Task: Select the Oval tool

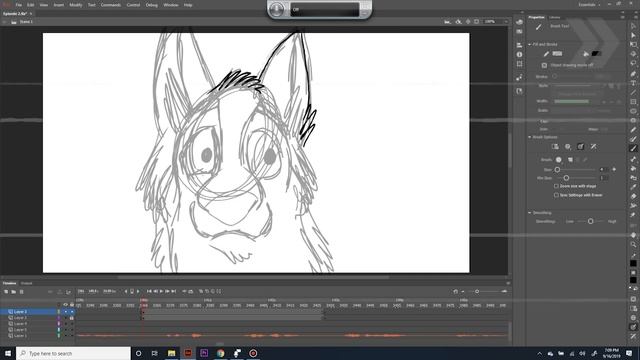Action: tap(633, 111)
